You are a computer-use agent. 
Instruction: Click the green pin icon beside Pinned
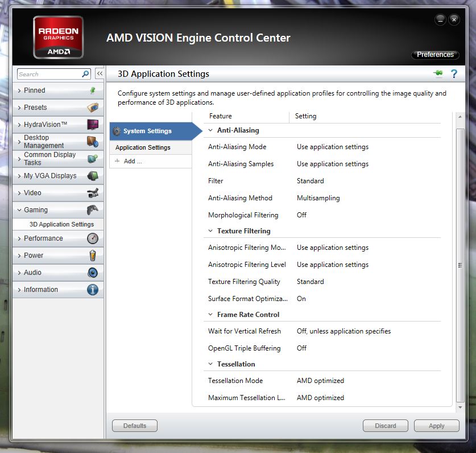coord(93,90)
